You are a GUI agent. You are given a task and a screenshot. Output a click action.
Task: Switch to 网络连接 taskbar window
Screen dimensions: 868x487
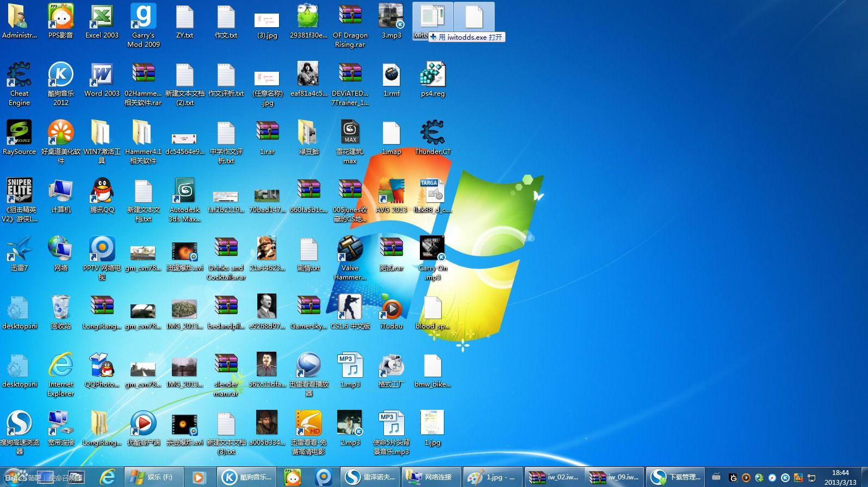pyautogui.click(x=432, y=477)
